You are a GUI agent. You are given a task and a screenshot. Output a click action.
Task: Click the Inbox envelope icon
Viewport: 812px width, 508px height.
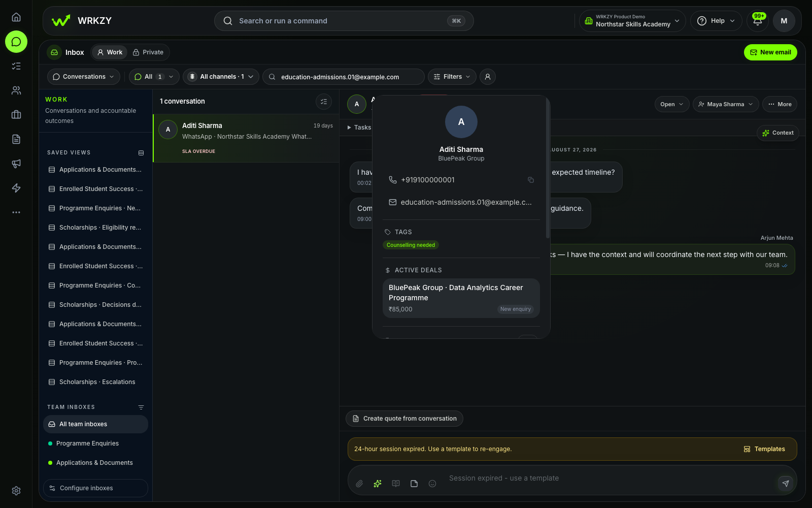tap(54, 52)
